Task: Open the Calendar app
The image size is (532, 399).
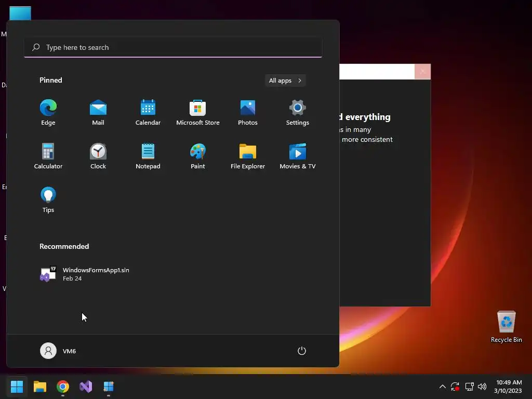Action: [148, 112]
